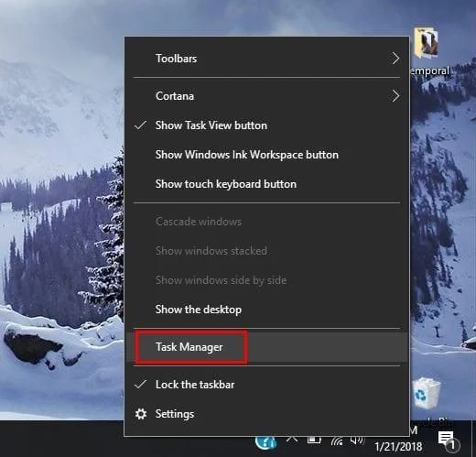Open the Cortana submenu entry
Image resolution: width=476 pixels, height=457 pixels.
[267, 96]
